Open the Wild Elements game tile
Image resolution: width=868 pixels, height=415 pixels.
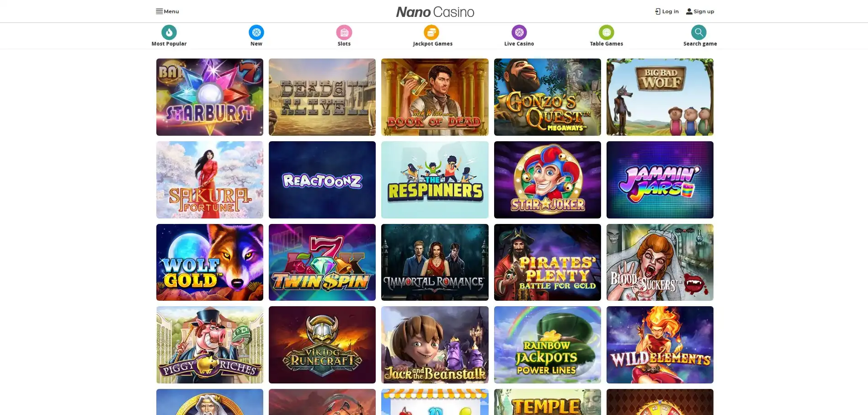coord(660,345)
